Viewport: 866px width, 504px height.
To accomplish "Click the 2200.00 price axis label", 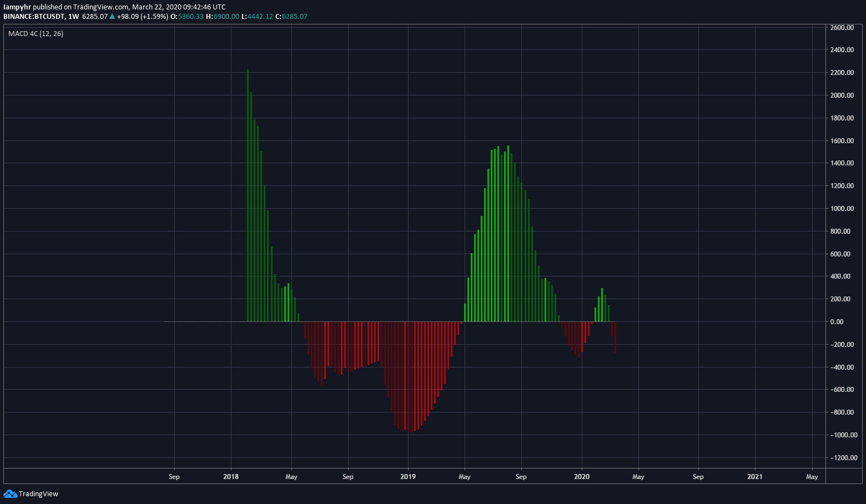I will point(842,73).
